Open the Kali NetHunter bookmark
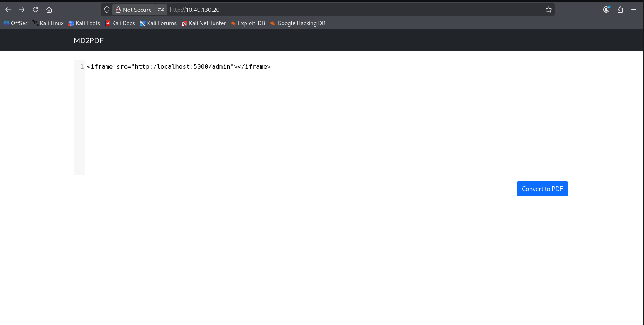The image size is (644, 325). (x=203, y=23)
